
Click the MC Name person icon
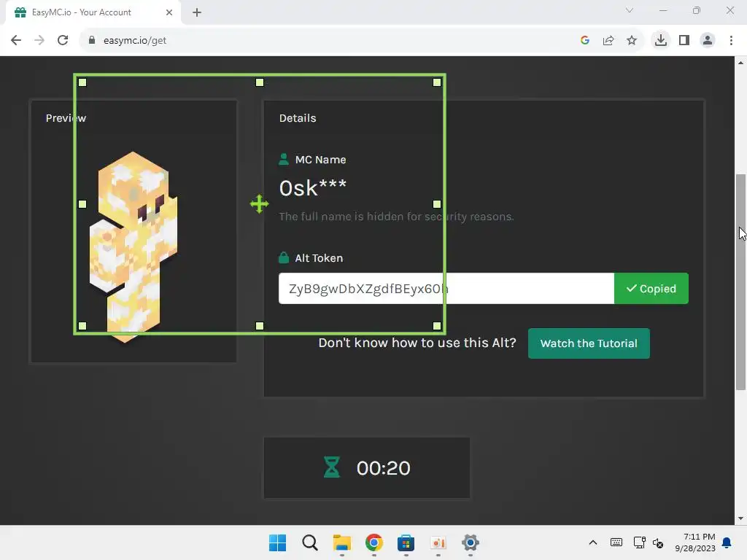284,160
